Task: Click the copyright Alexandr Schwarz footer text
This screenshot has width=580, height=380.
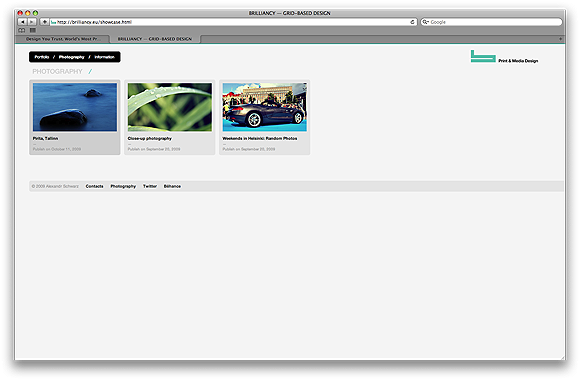Action: pyautogui.click(x=55, y=186)
